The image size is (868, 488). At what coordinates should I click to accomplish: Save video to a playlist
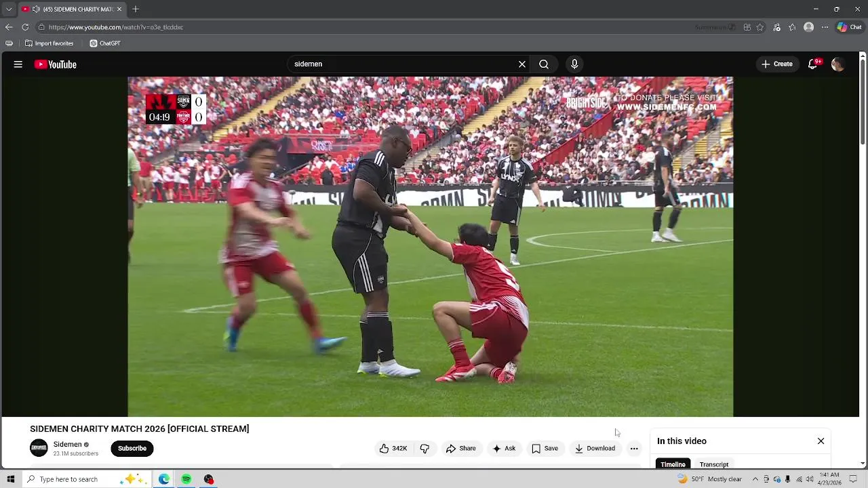(x=545, y=449)
